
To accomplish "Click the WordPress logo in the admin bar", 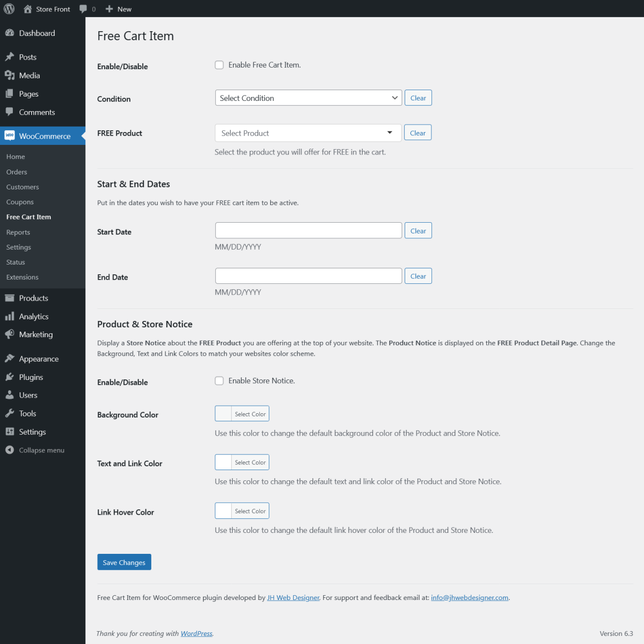I will tap(9, 9).
